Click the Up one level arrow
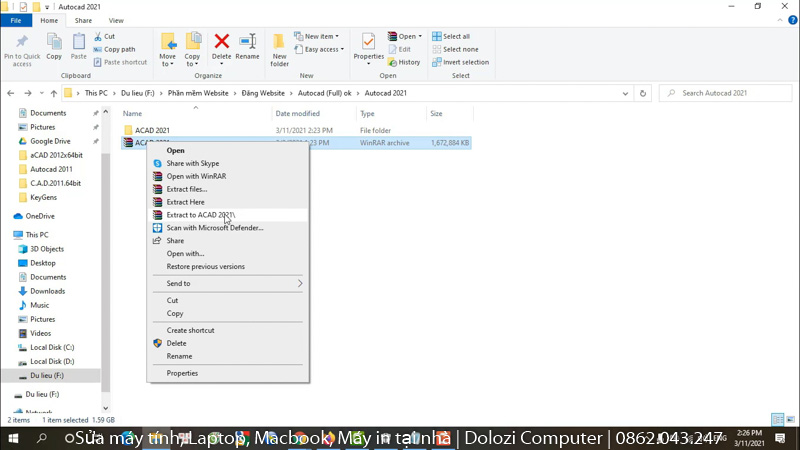This screenshot has width=800, height=450. tap(54, 93)
